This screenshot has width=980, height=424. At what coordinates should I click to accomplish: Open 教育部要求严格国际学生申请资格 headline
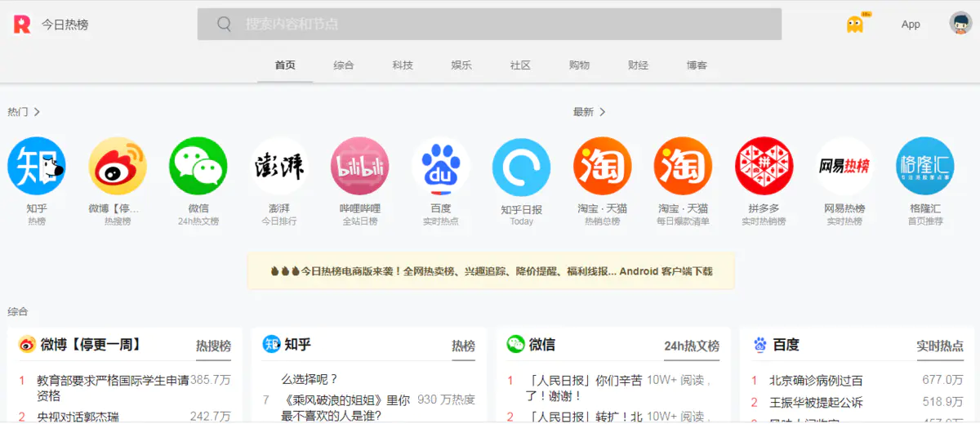(113, 388)
